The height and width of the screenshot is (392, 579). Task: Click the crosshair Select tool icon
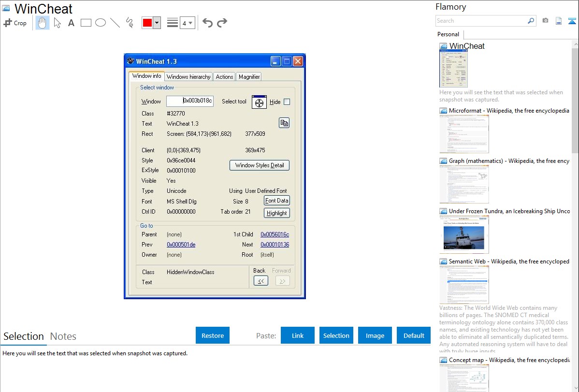(x=259, y=102)
